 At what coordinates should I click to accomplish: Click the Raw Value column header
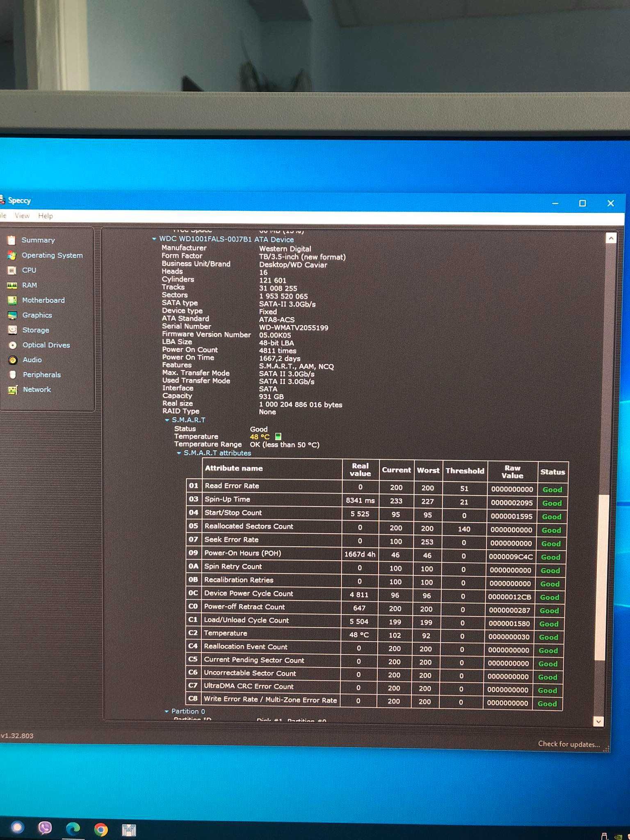[x=512, y=472]
